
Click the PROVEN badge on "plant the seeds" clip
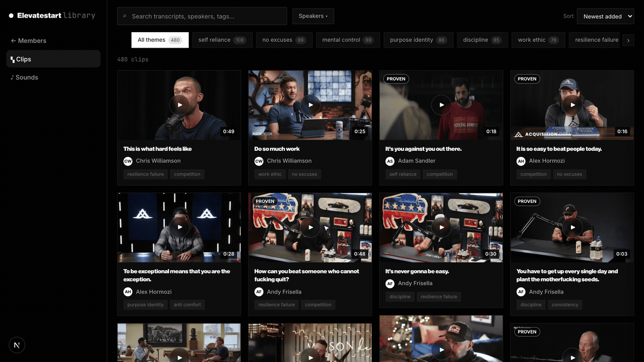527,201
